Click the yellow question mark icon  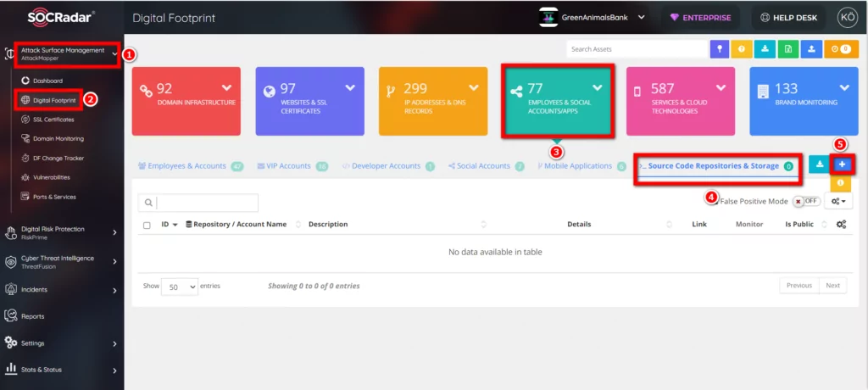pos(742,49)
